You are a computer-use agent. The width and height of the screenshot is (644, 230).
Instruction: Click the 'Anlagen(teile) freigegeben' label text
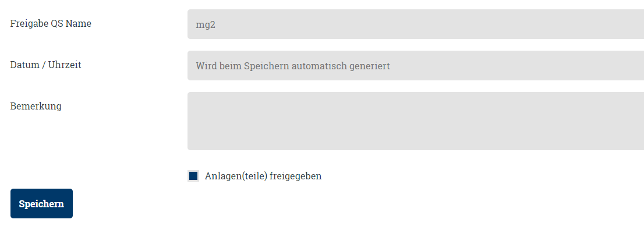tap(263, 176)
